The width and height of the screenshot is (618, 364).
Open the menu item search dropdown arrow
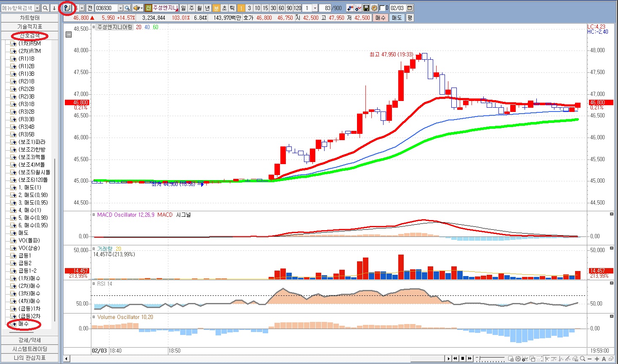pos(37,8)
